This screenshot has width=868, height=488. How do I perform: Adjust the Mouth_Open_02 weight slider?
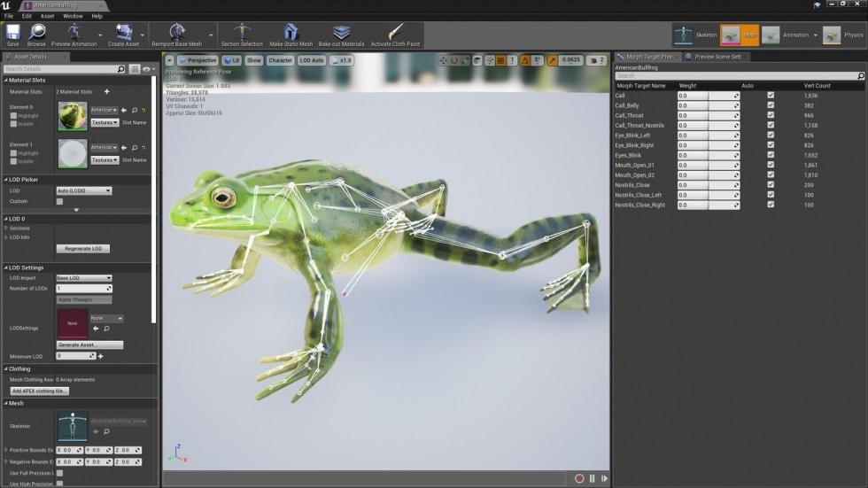pos(708,174)
